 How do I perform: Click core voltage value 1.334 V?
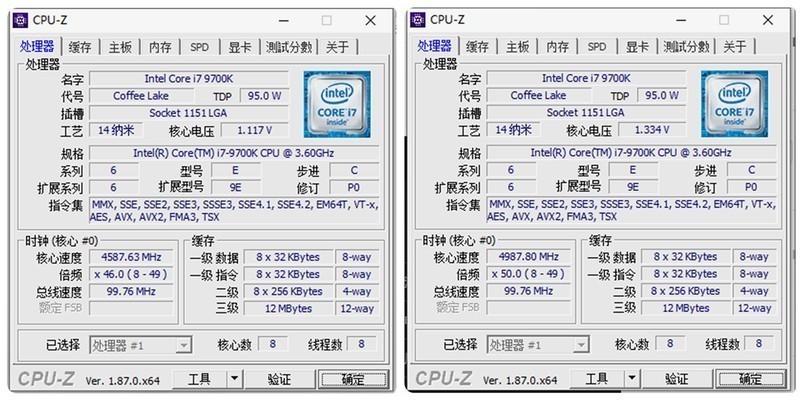(x=652, y=130)
